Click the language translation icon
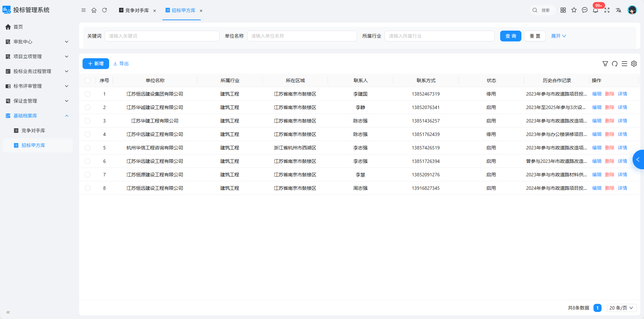Screen dimensions: 644x319 coord(618,10)
